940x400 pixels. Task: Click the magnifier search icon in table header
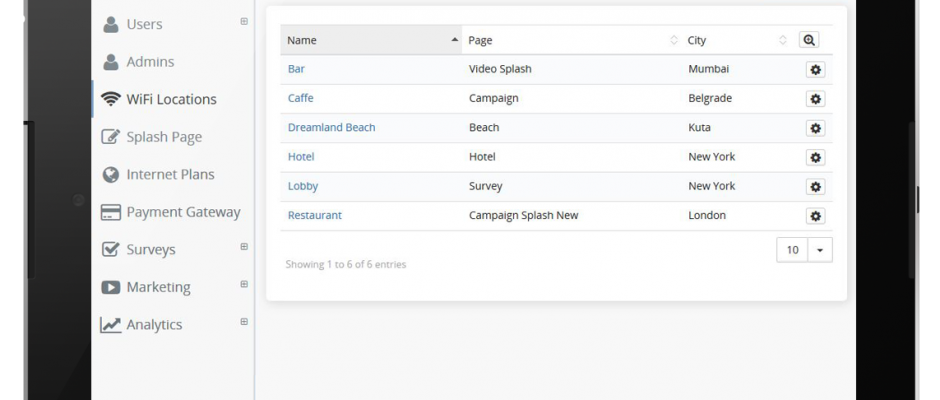tap(809, 40)
